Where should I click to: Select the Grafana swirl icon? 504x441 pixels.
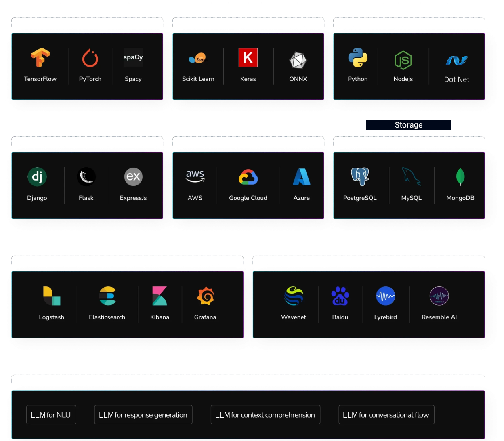click(205, 296)
